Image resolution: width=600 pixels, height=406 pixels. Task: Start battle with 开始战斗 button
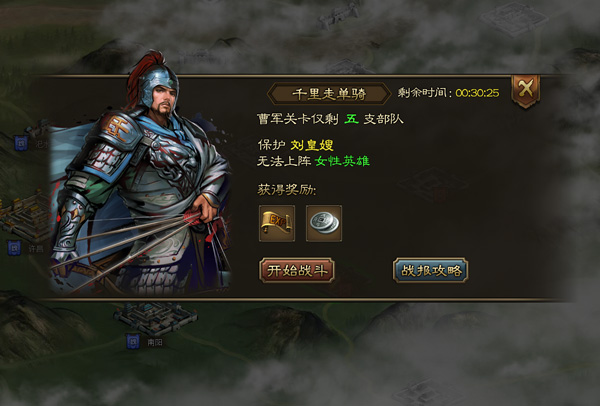(297, 271)
